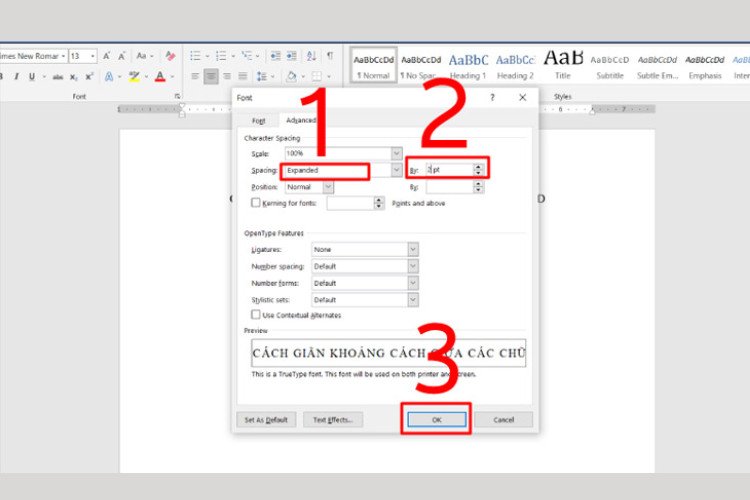This screenshot has width=750, height=500.
Task: Insert a bulleted list
Action: click(195, 56)
